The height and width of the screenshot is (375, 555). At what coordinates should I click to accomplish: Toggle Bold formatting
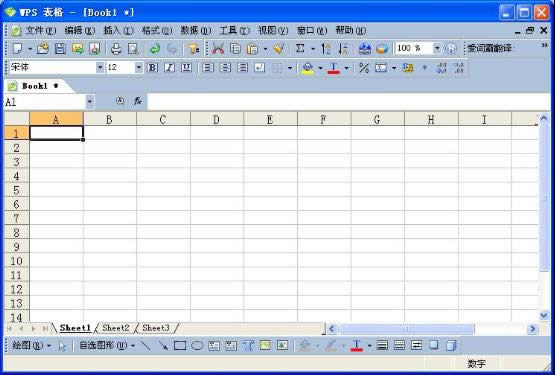click(153, 67)
